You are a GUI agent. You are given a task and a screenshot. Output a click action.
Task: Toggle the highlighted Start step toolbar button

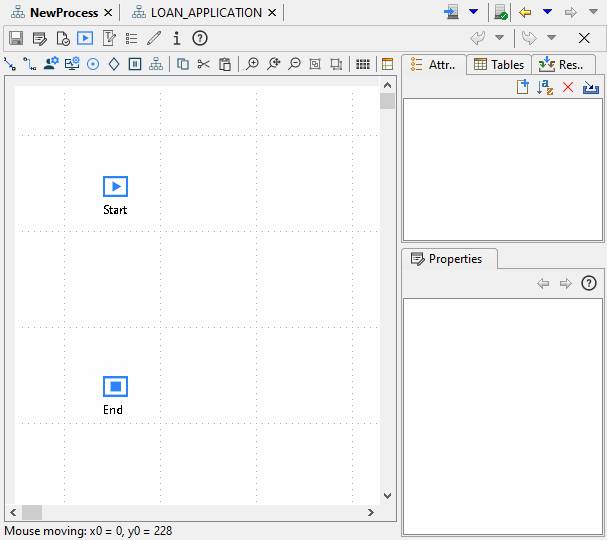click(x=84, y=38)
